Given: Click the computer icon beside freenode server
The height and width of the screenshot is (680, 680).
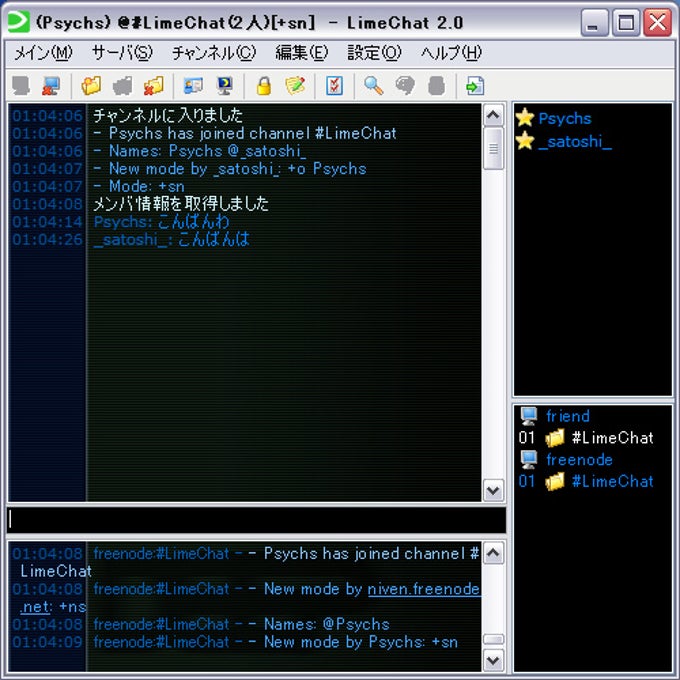Looking at the screenshot, I should [529, 459].
